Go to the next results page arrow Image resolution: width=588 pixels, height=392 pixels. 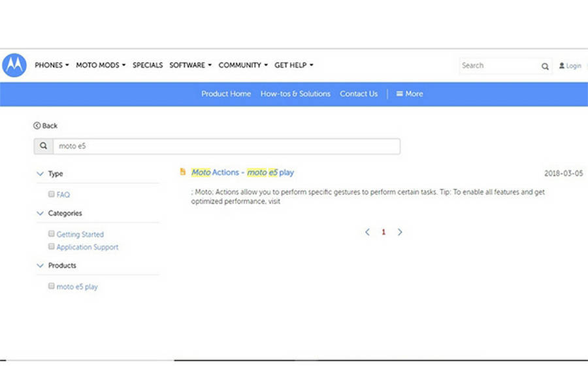coord(400,232)
